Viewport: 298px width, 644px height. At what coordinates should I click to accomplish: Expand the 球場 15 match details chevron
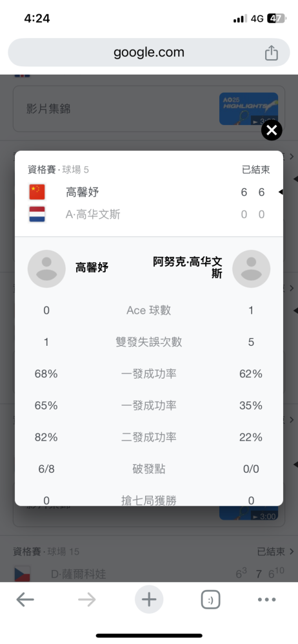(x=292, y=551)
